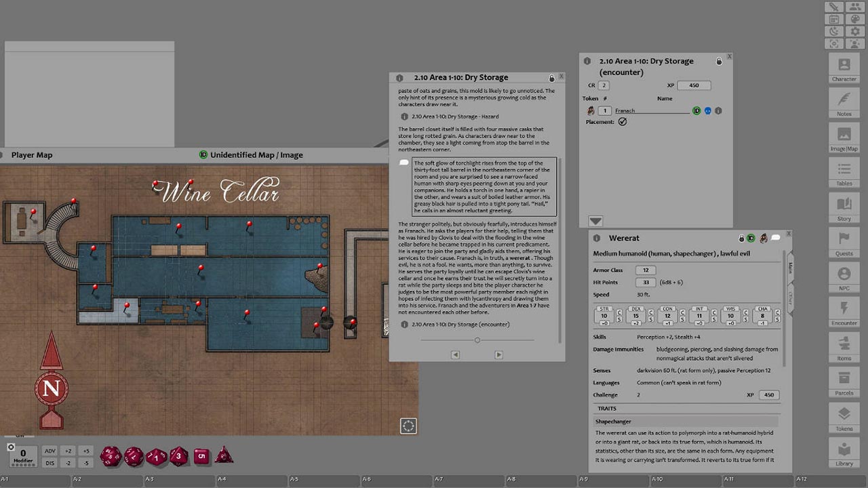Viewport: 868px width, 488px height.
Task: Expand the encounter window using the down arrow
Action: (x=595, y=220)
